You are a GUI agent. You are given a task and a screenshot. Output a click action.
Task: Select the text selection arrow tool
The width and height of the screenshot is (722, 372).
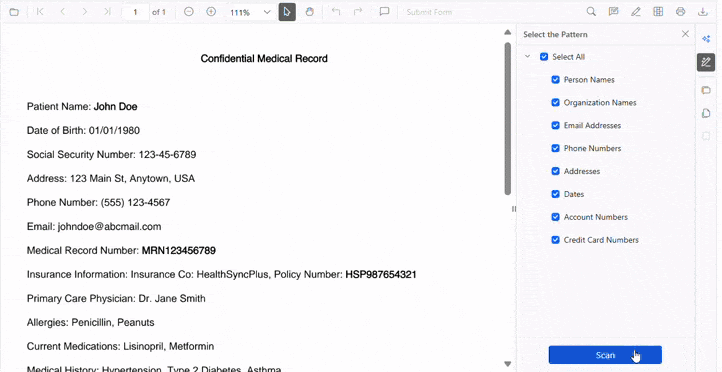tap(287, 12)
